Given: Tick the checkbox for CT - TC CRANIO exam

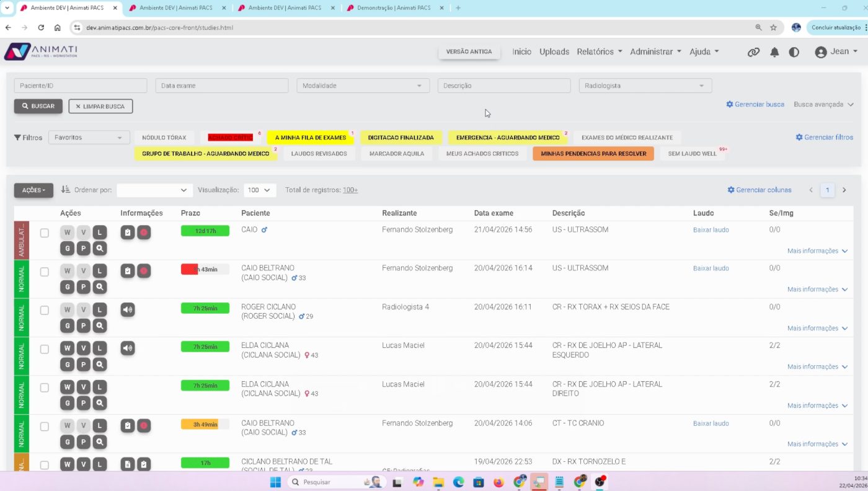Looking at the screenshot, I should coord(45,427).
